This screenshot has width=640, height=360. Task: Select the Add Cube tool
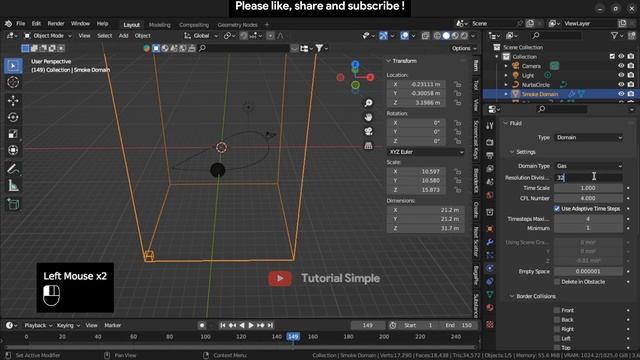coord(13,204)
